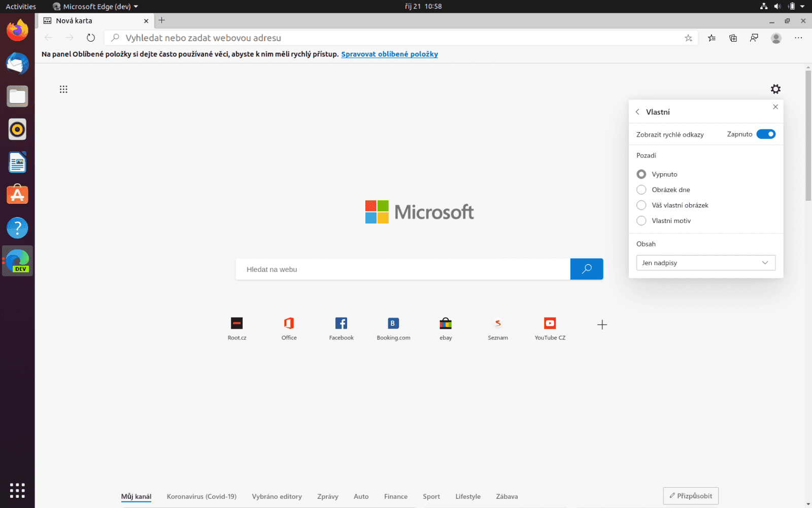812x508 pixels.
Task: Open the browser profile icon
Action: [x=776, y=38]
